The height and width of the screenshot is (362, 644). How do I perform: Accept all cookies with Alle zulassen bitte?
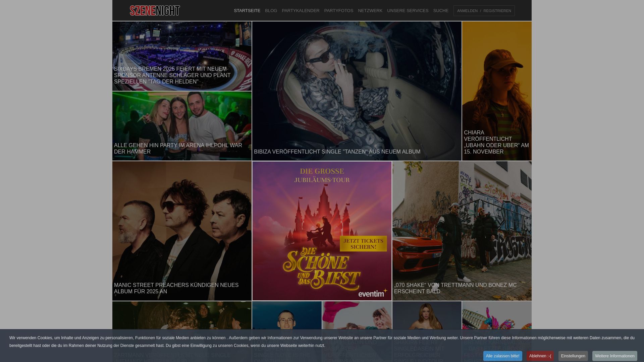tap(502, 356)
